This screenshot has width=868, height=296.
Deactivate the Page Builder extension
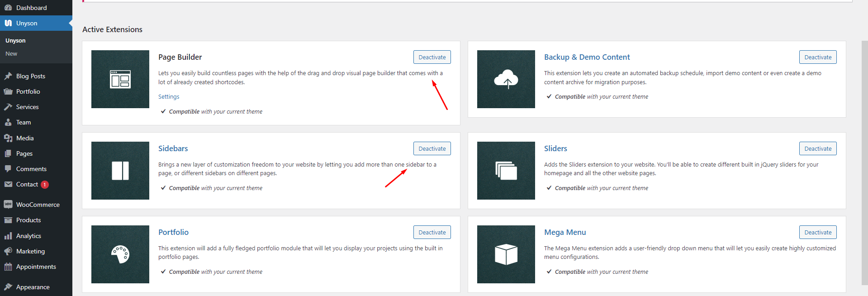(432, 57)
